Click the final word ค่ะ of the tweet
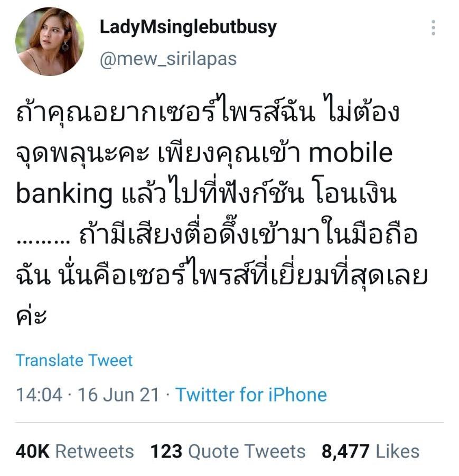Screen dimensions: 459x476 (31, 316)
